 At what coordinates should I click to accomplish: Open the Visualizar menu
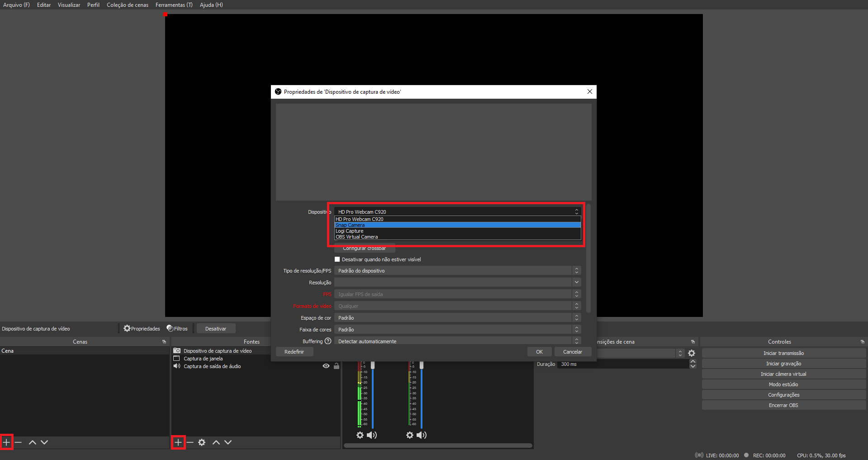(69, 5)
